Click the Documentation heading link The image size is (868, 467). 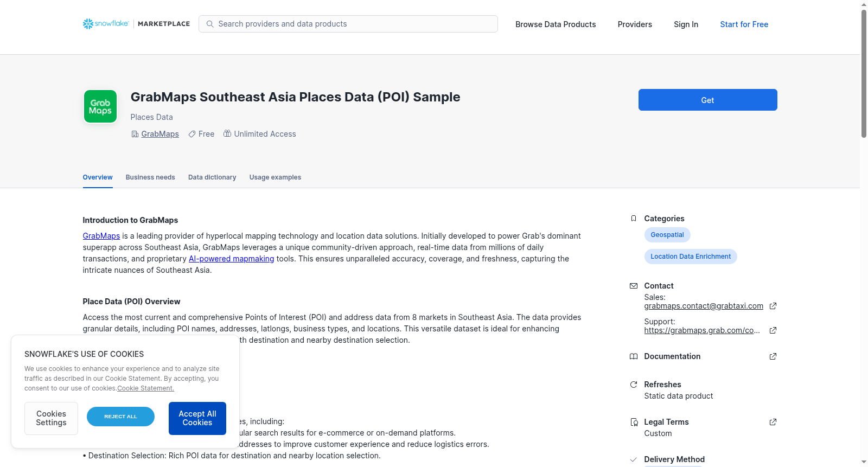point(672,356)
